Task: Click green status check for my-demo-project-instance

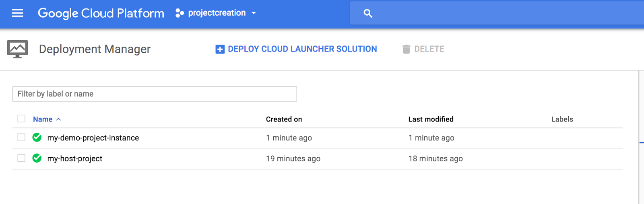Action: click(37, 138)
